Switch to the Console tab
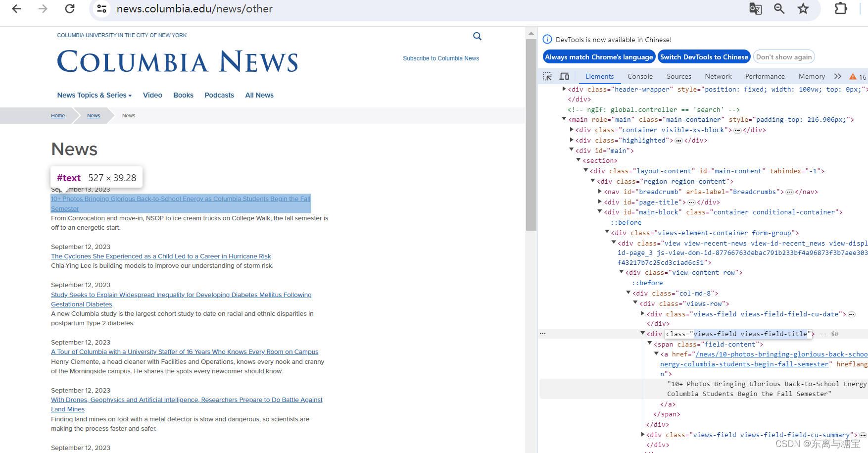The width and height of the screenshot is (868, 453). [640, 76]
